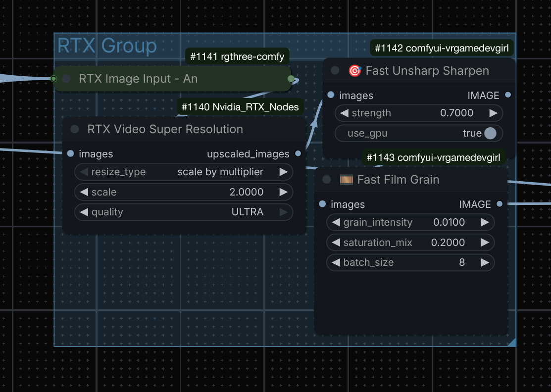Viewport: 551px width, 392px height.
Task: Click the #1142 comfyui-vrgamedevgirl badge
Action: (x=442, y=48)
